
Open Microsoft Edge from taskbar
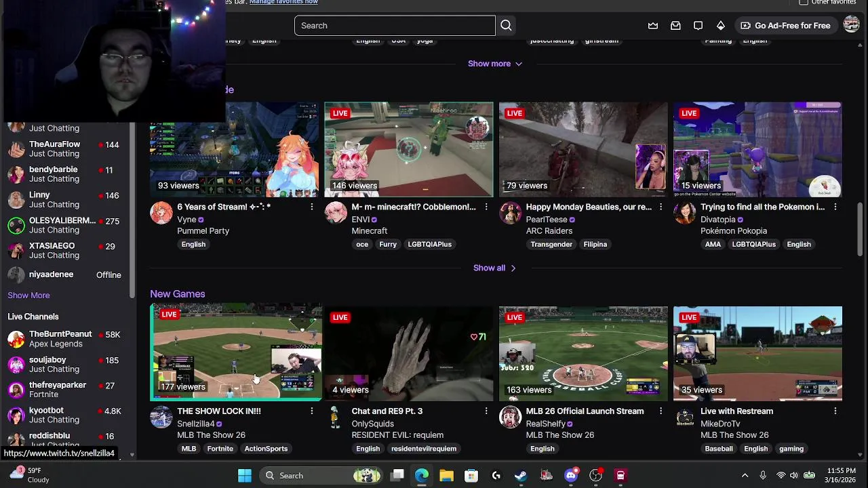tap(422, 476)
